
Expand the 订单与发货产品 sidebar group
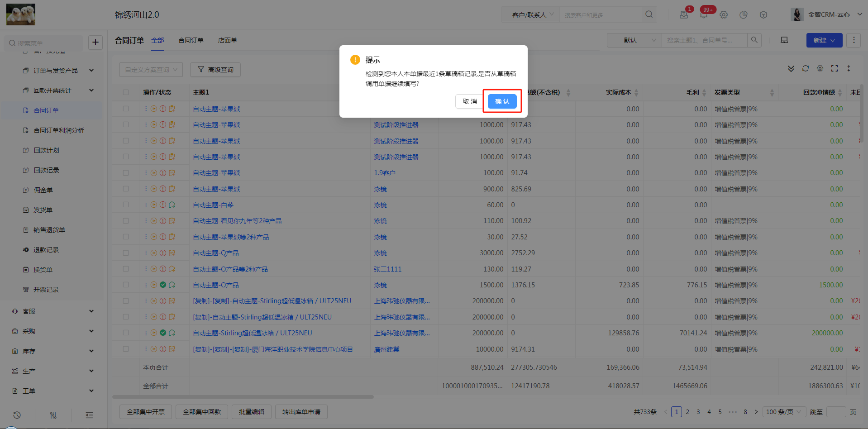coord(91,71)
